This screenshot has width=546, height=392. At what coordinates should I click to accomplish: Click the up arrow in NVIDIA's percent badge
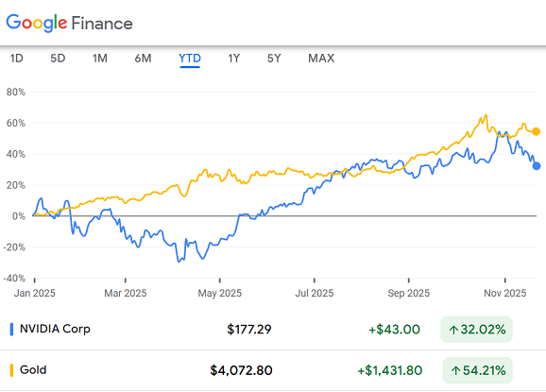pyautogui.click(x=453, y=330)
